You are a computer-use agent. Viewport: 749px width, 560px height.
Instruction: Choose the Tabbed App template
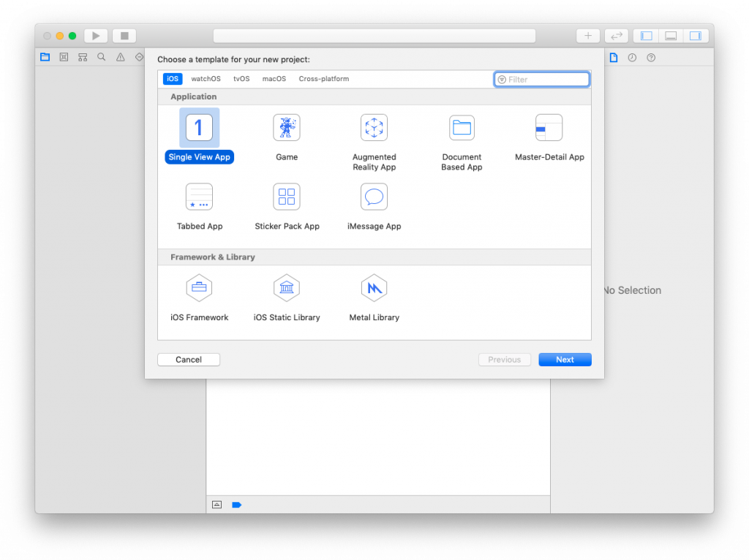click(x=199, y=206)
